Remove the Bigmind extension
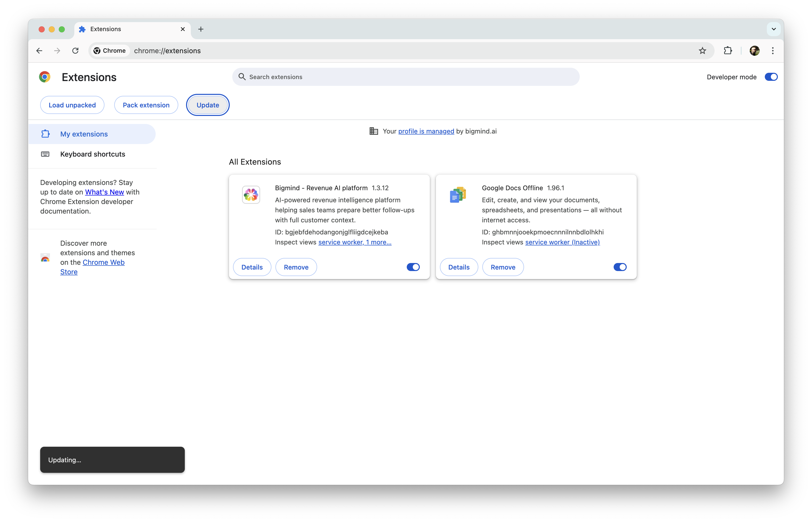This screenshot has height=522, width=812. [296, 267]
